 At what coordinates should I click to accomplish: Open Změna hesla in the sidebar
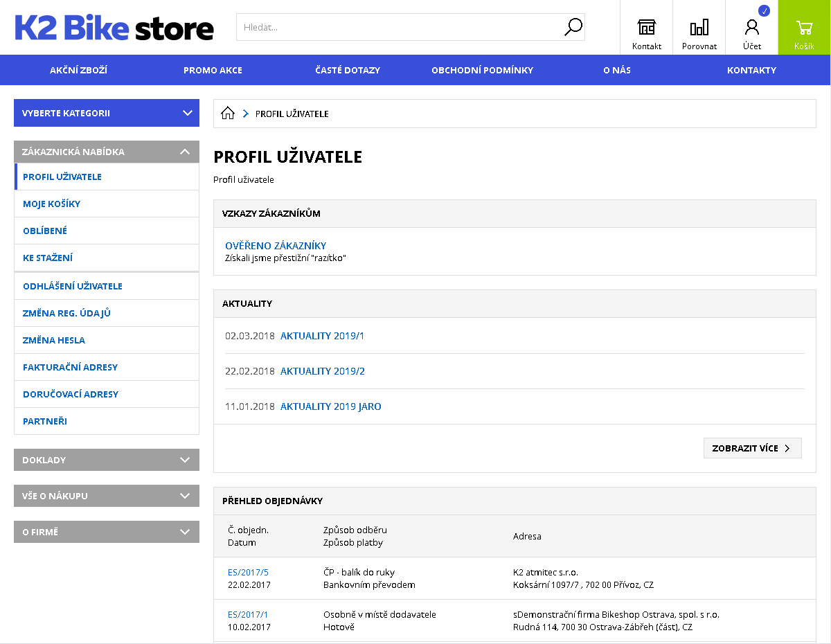(x=107, y=340)
